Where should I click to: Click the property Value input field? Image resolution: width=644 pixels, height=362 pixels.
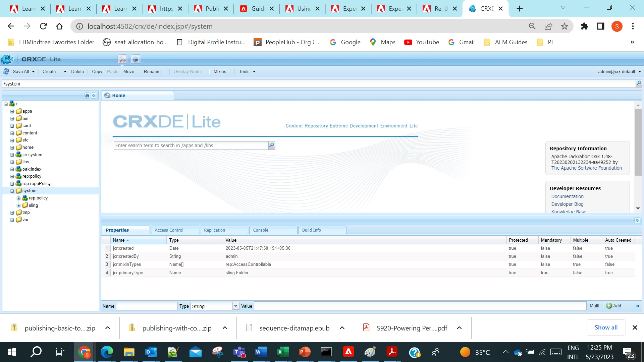coord(419,306)
